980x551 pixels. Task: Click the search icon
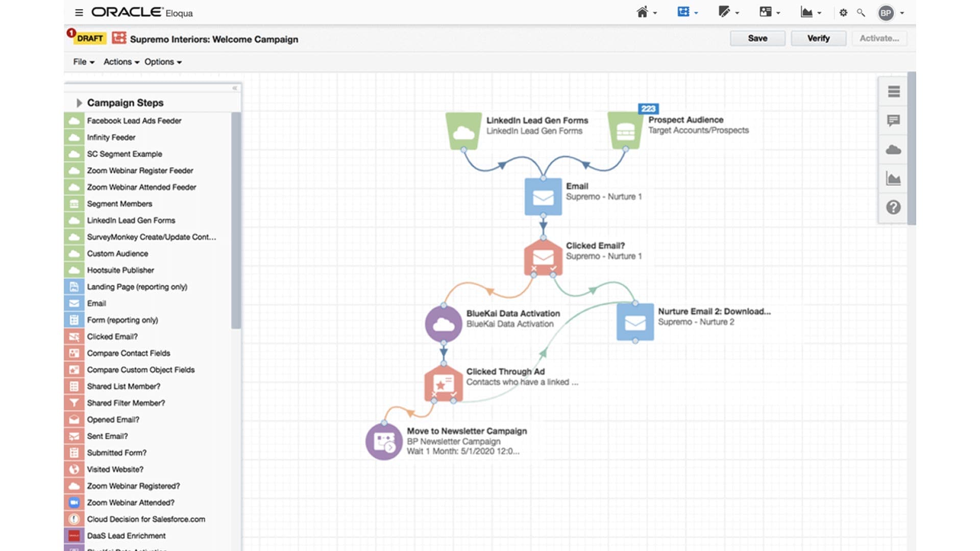tap(861, 12)
